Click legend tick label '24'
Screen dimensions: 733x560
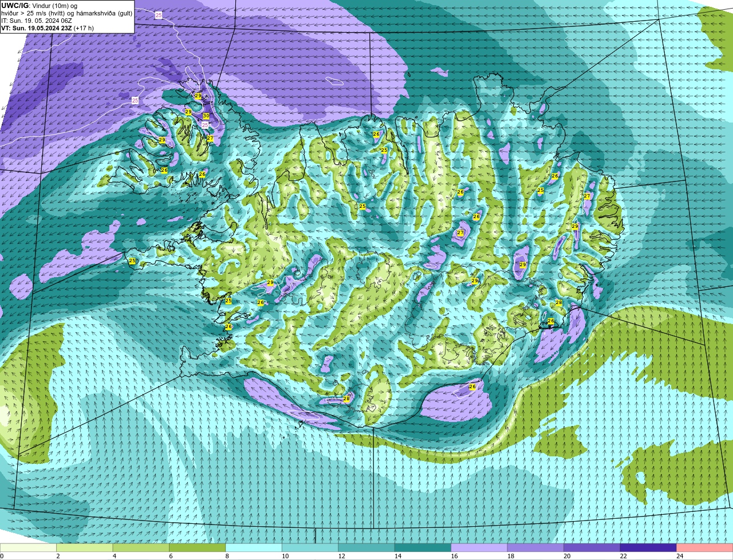coord(680,556)
